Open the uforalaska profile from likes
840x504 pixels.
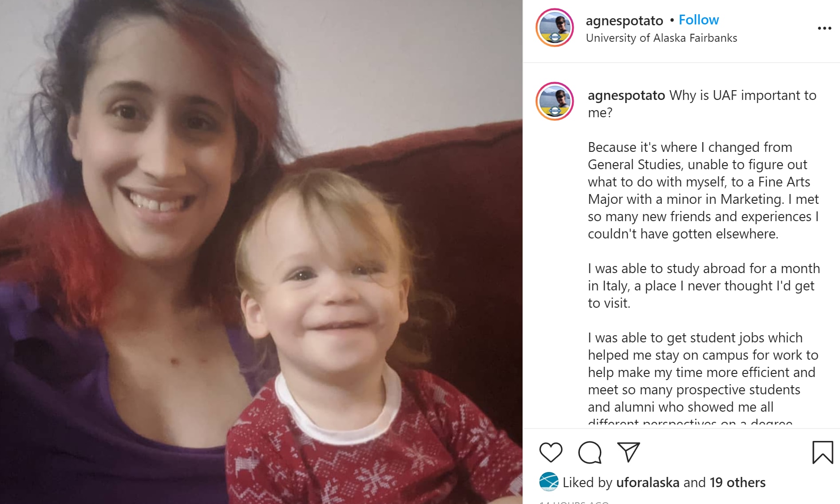(648, 482)
